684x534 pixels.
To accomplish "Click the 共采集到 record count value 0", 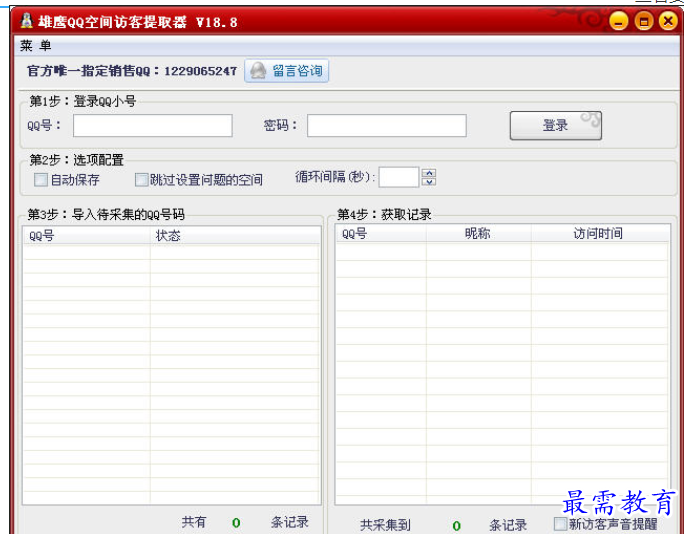I will [x=456, y=525].
